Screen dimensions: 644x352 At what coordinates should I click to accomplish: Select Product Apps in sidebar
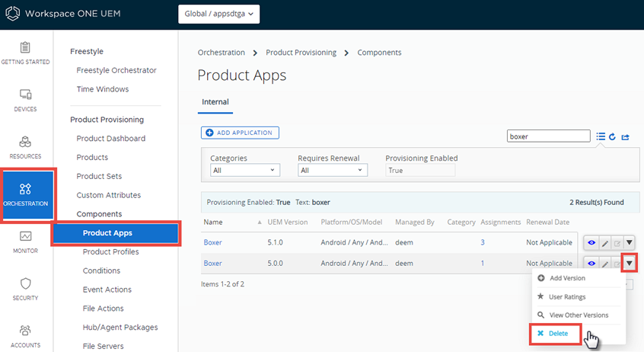coord(116,233)
